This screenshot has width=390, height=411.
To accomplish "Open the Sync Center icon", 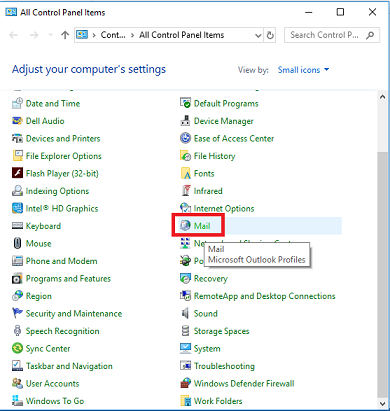I will click(17, 348).
